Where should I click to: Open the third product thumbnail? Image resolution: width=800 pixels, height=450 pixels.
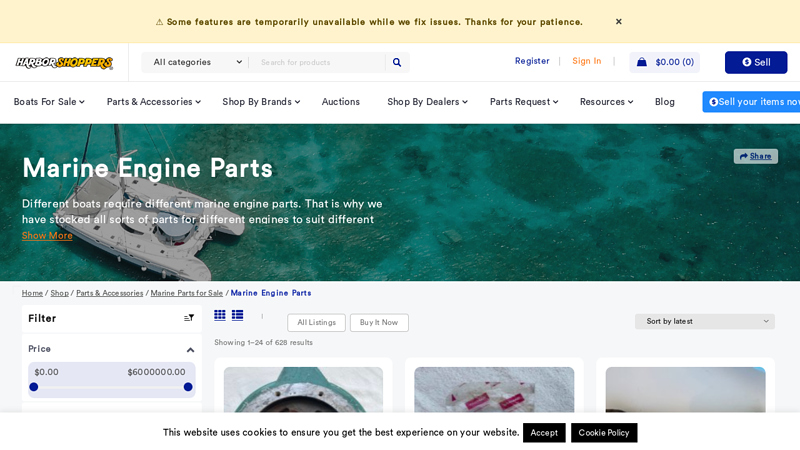point(685,389)
